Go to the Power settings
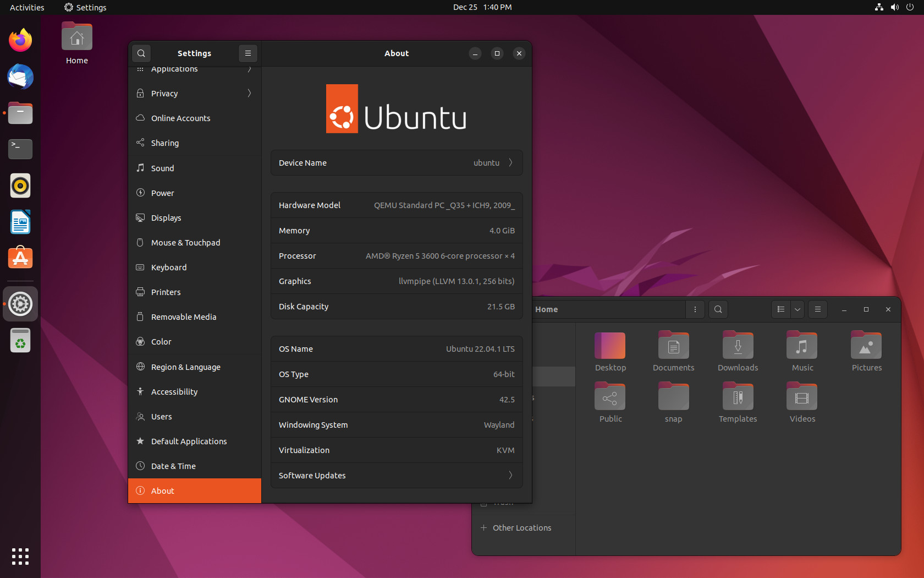 pyautogui.click(x=195, y=193)
